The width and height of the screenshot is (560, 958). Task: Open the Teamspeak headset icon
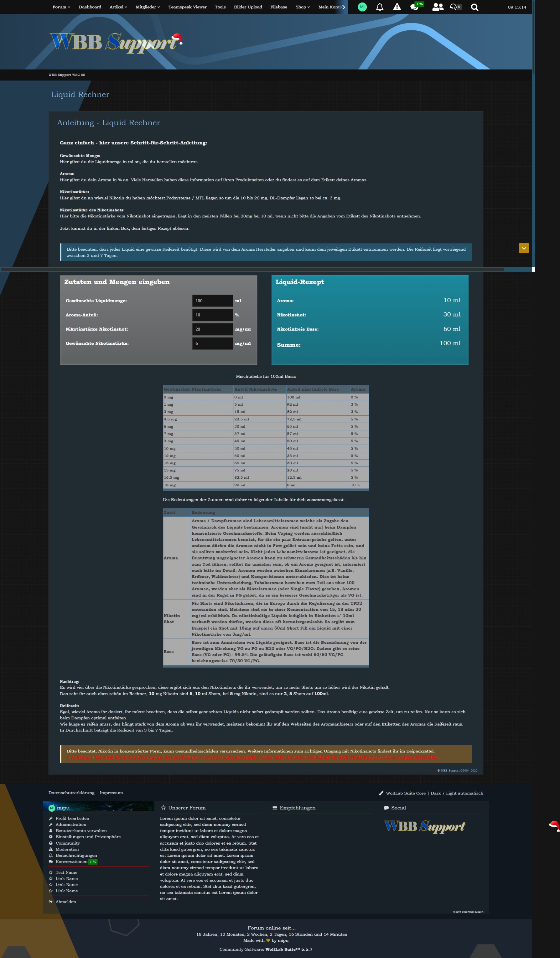[x=453, y=7]
